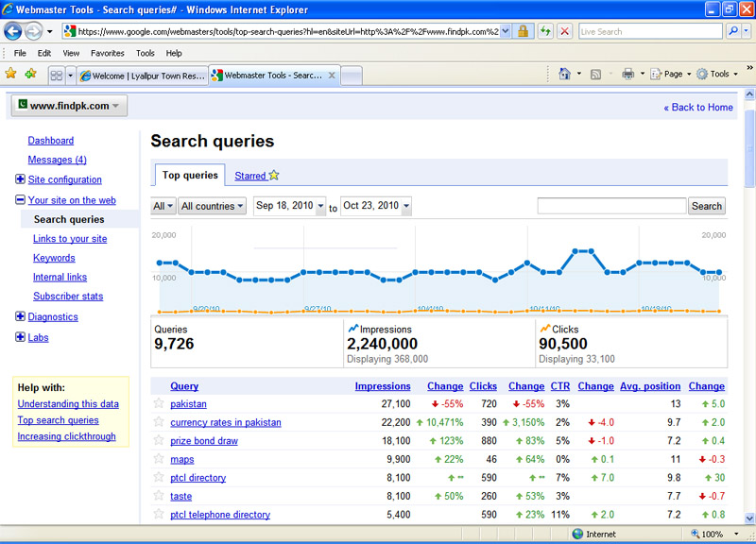Click the Refresh page icon
Viewport: 756px width, 544px height.
click(x=545, y=32)
